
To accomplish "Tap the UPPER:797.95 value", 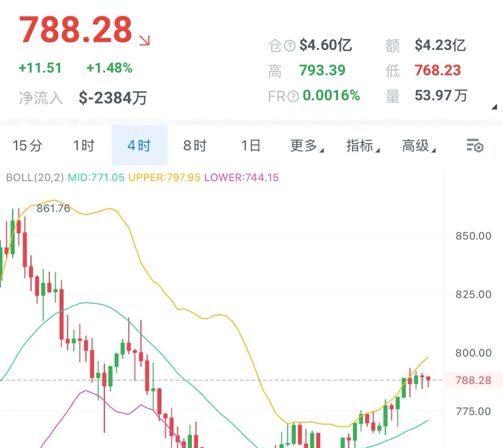I will [164, 177].
